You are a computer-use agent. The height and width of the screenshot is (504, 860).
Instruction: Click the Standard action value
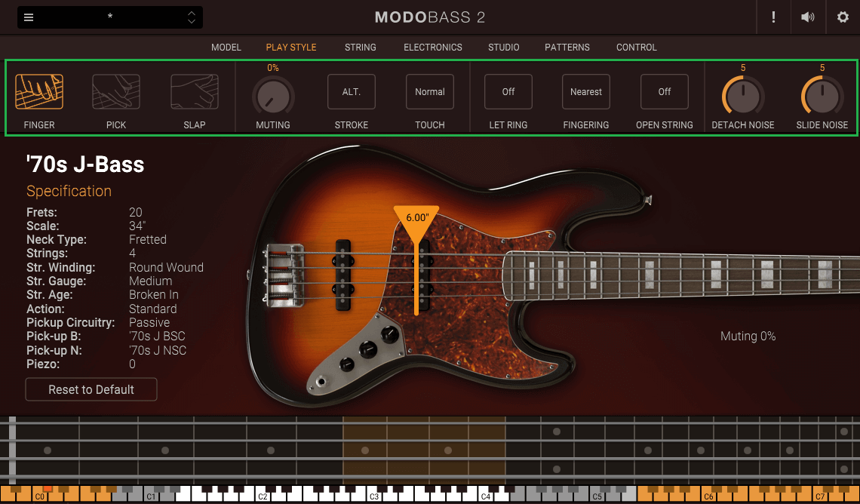click(x=152, y=309)
